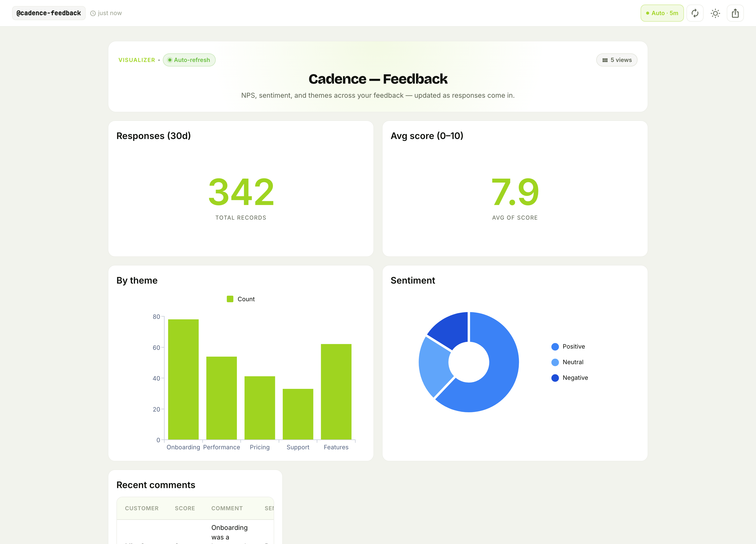This screenshot has width=756, height=544.
Task: Click the Onboarding bar in theme chart
Action: click(x=183, y=380)
